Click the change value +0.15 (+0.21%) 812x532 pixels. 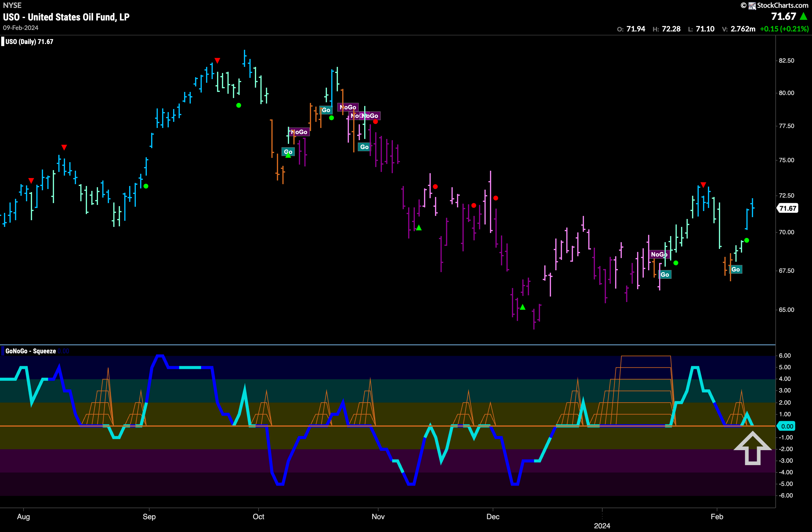coord(784,29)
